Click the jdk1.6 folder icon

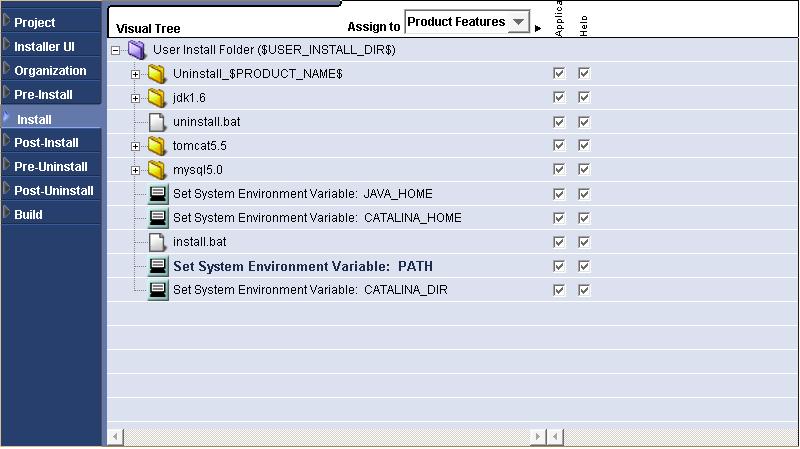[x=157, y=98]
